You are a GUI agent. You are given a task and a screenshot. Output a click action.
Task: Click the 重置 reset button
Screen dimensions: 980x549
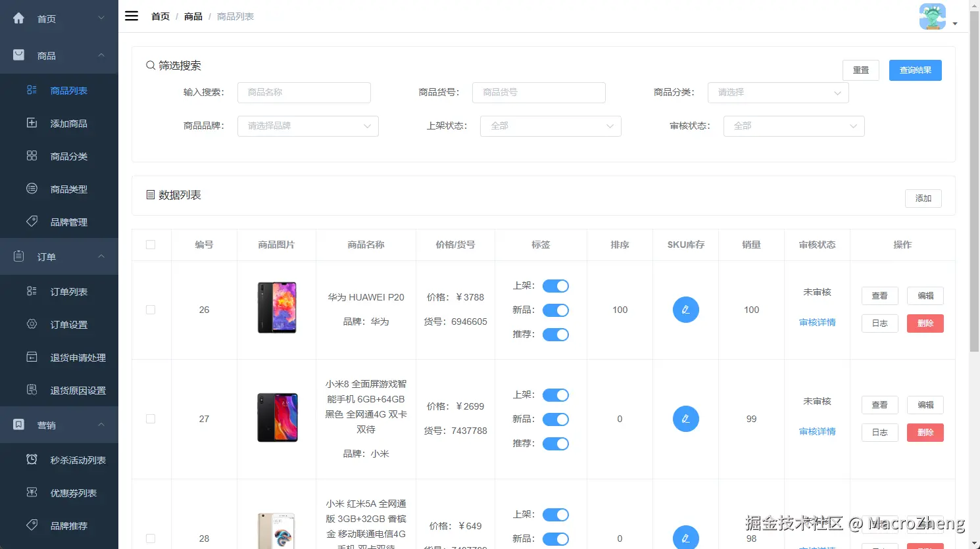[860, 70]
